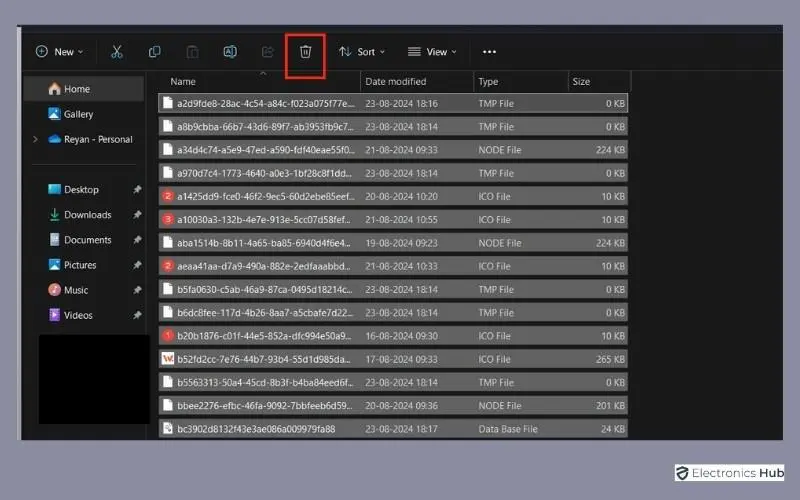Select file b52fd2cc-7e76-44b7-93b4
Screen dimensions: 800x500
coord(393,359)
